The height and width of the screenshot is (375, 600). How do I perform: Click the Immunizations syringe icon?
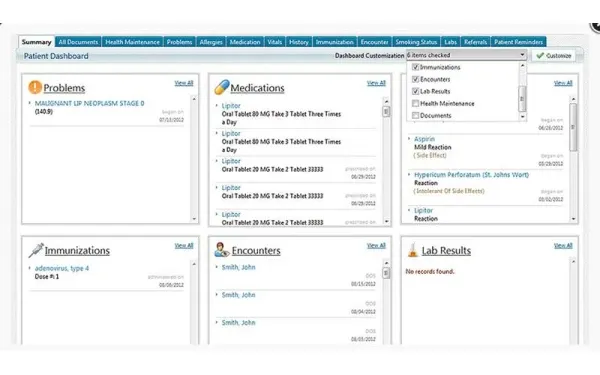(36, 250)
